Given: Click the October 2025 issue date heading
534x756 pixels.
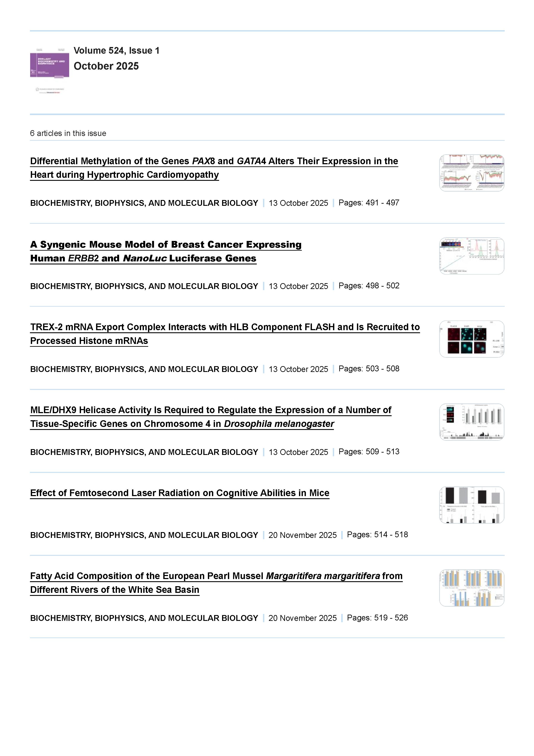Looking at the screenshot, I should tap(106, 66).
